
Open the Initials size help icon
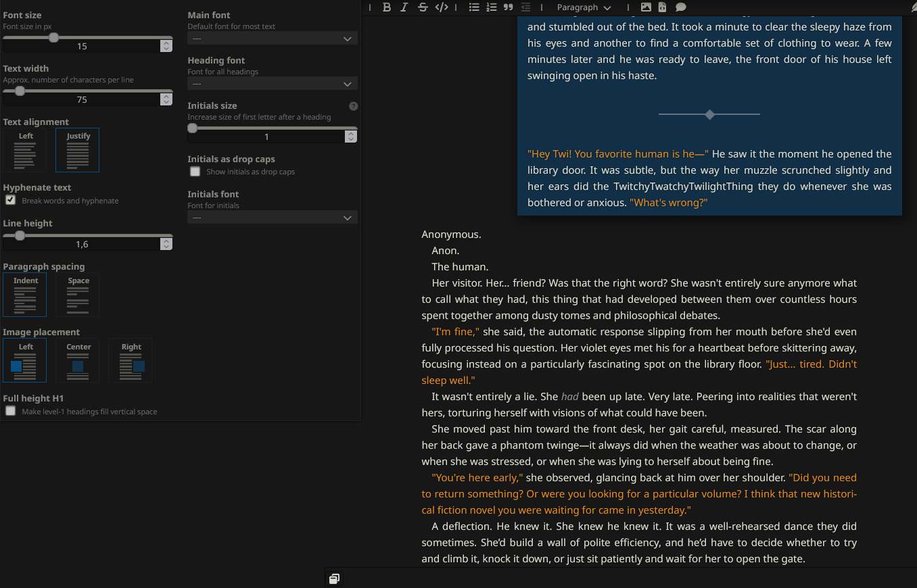353,106
